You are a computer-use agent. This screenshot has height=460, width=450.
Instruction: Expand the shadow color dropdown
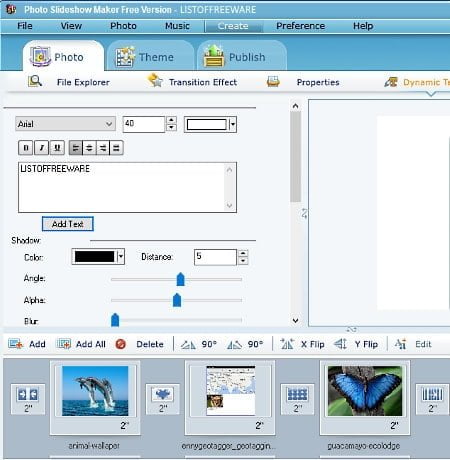(121, 257)
